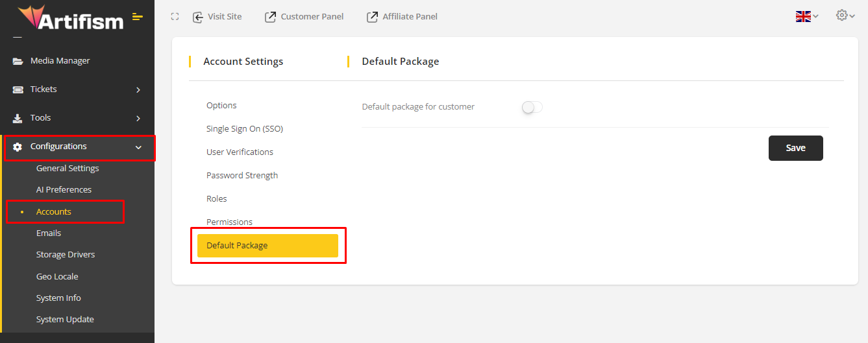868x343 pixels.
Task: Click the Save button
Action: (x=795, y=148)
